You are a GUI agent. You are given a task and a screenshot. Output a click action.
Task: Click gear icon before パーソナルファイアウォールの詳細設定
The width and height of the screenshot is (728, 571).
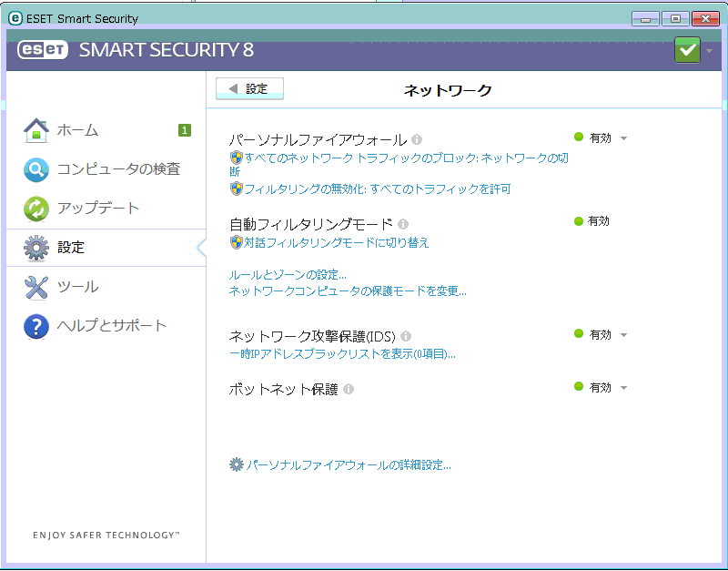click(x=237, y=464)
